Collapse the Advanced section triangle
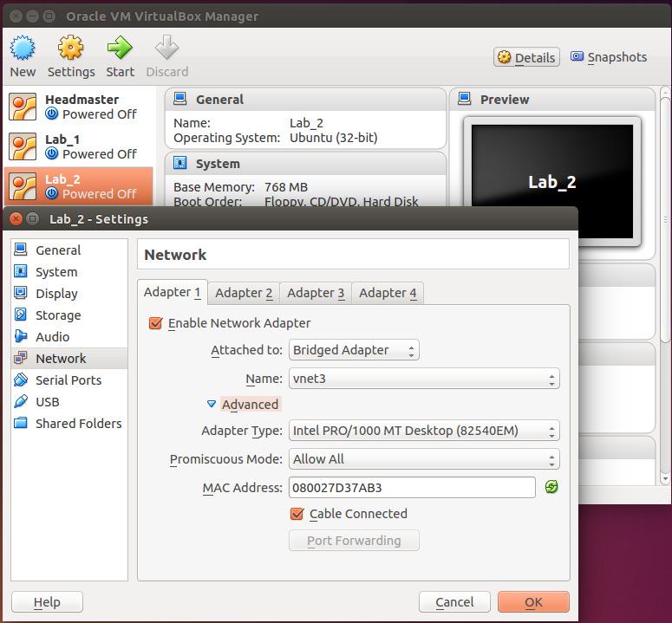Image resolution: width=672 pixels, height=623 pixels. 212,404
